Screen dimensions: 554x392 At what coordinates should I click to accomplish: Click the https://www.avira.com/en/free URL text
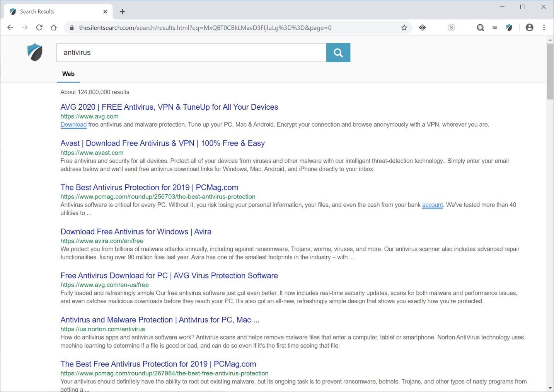click(x=102, y=241)
